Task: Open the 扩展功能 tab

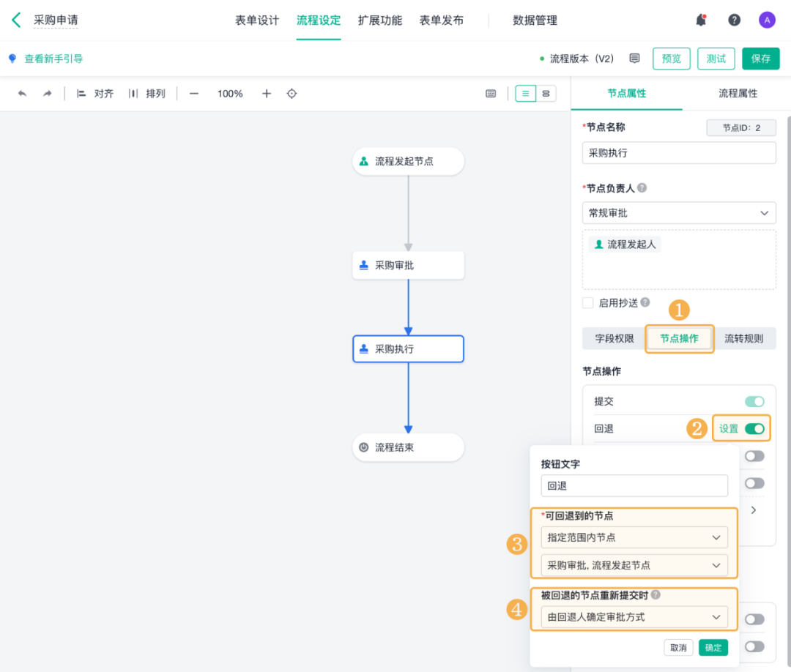Action: coord(380,20)
